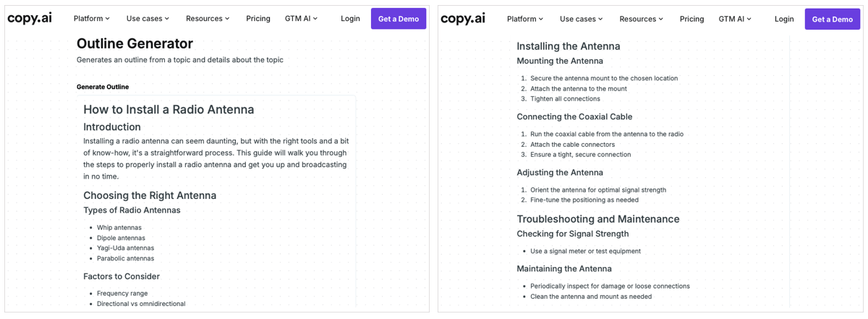Open the Use cases dropdown in left window

[x=148, y=19]
